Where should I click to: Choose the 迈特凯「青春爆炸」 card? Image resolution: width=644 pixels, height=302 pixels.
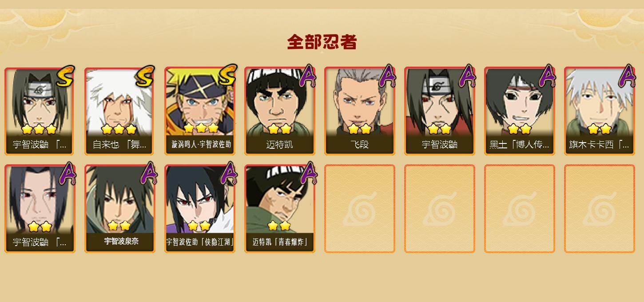click(280, 209)
